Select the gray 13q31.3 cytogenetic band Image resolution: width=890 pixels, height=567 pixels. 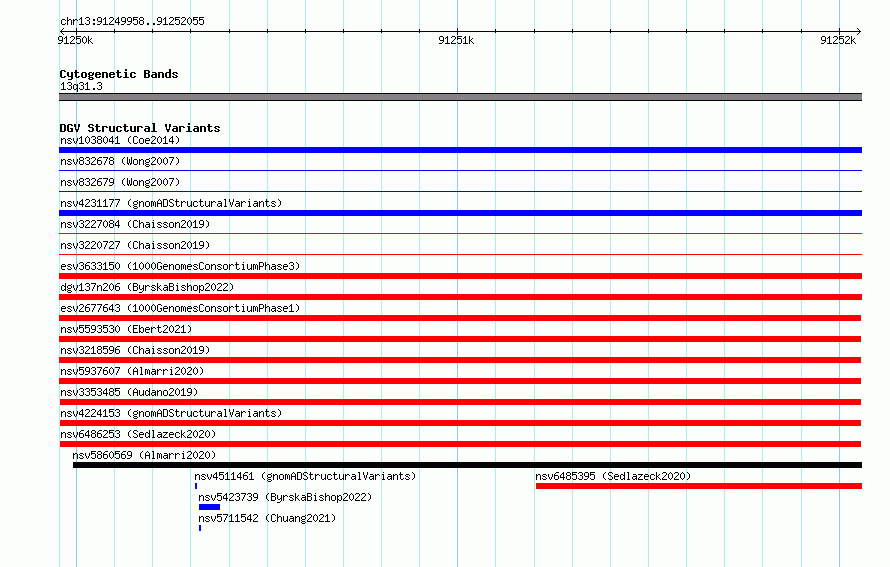click(x=460, y=97)
